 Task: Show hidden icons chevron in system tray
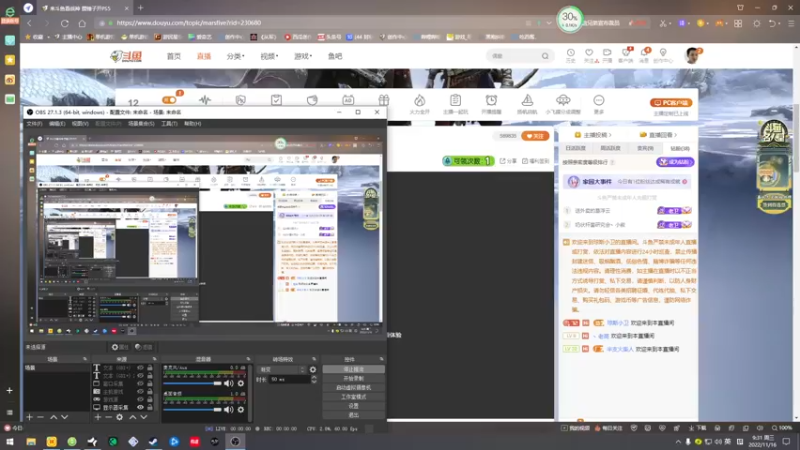(x=678, y=442)
